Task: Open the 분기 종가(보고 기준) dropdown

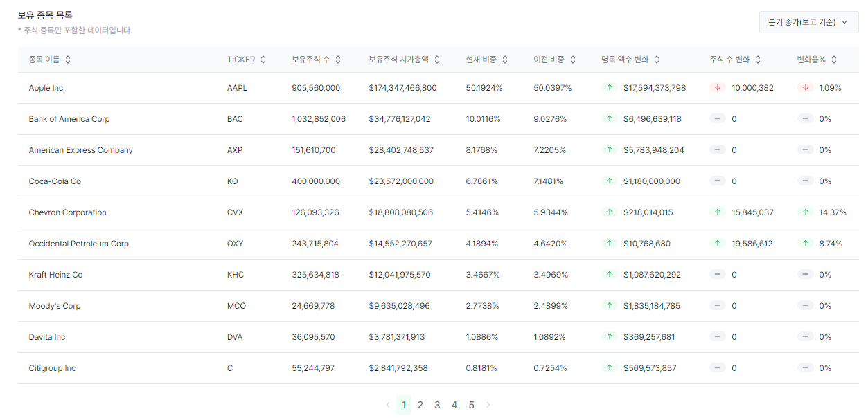Action: click(x=808, y=22)
